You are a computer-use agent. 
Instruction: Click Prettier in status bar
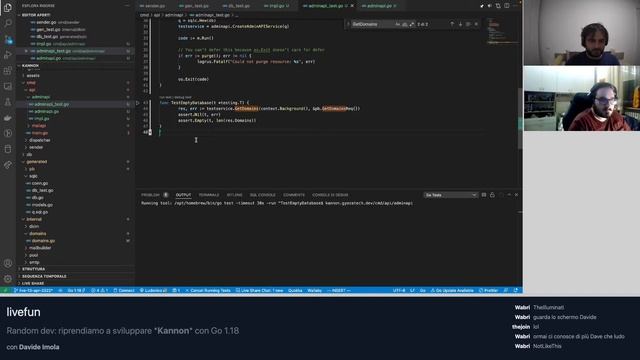click(x=488, y=290)
